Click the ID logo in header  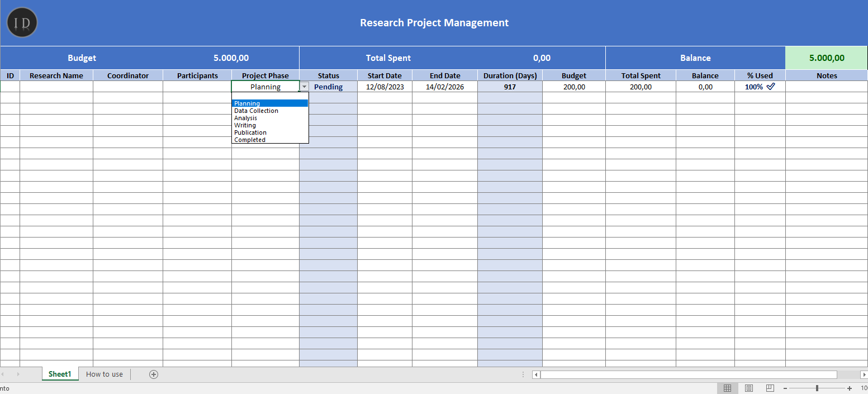click(22, 22)
